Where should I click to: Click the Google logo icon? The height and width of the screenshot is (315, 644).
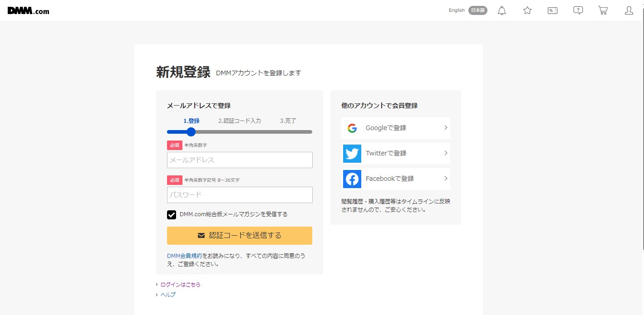[x=352, y=128]
